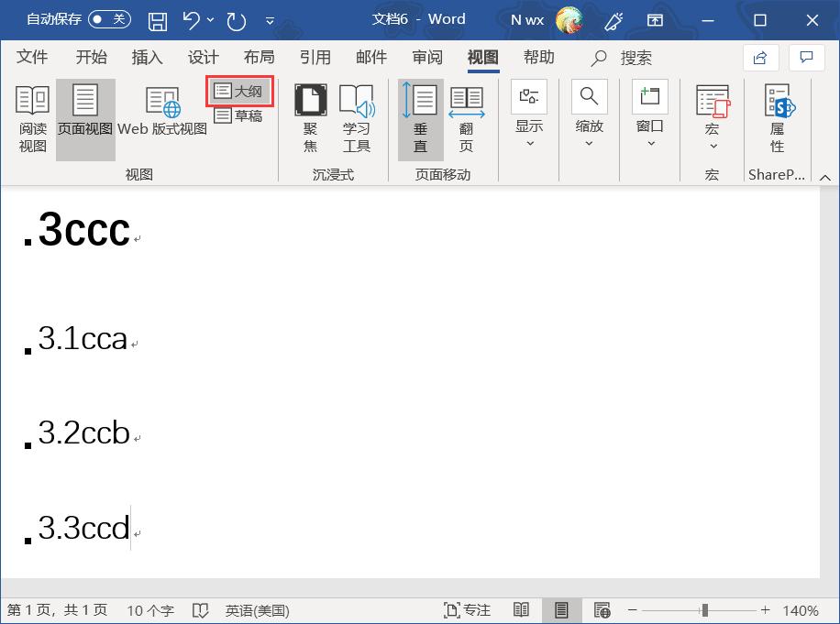Open the Outline (大纲) view

238,92
